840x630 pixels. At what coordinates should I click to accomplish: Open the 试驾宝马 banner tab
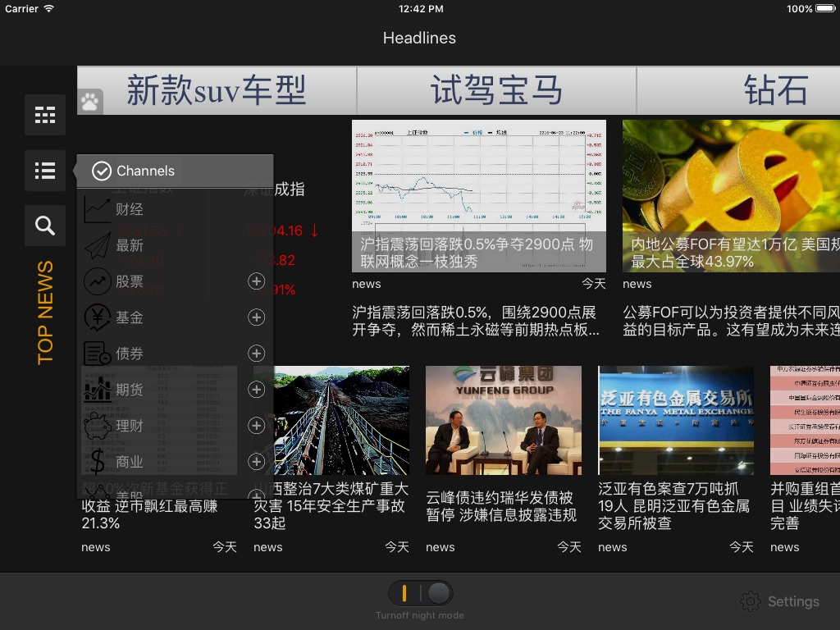pyautogui.click(x=496, y=90)
